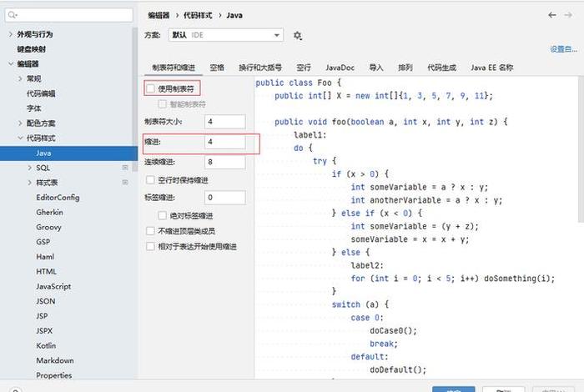Screen dimensions: 584x392
Task: Collapse the 编辑器 tree node
Action: click(10, 63)
